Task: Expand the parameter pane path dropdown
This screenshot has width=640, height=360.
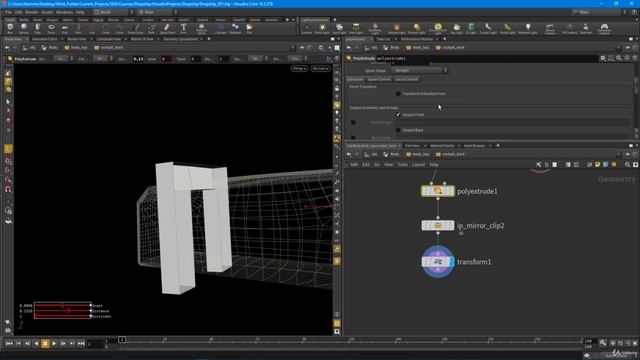Action: click(x=619, y=48)
